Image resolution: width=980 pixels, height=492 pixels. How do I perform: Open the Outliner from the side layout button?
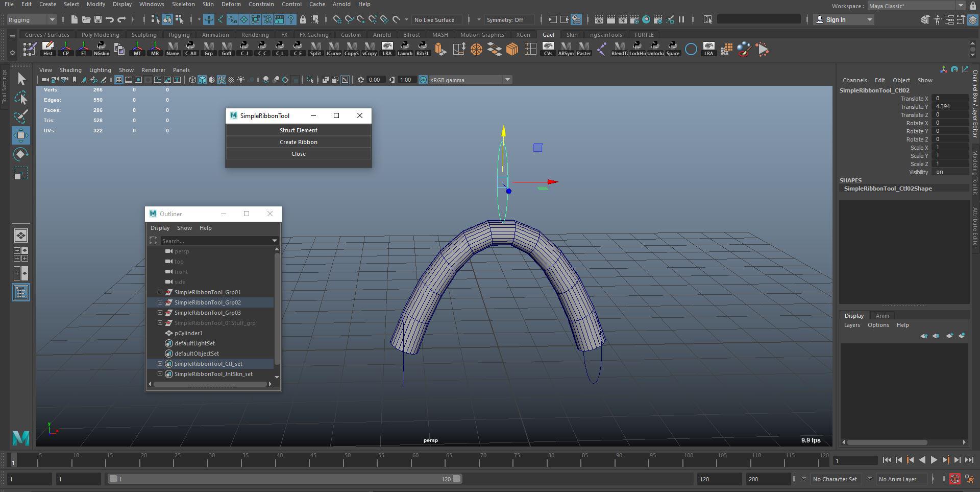tap(21, 292)
